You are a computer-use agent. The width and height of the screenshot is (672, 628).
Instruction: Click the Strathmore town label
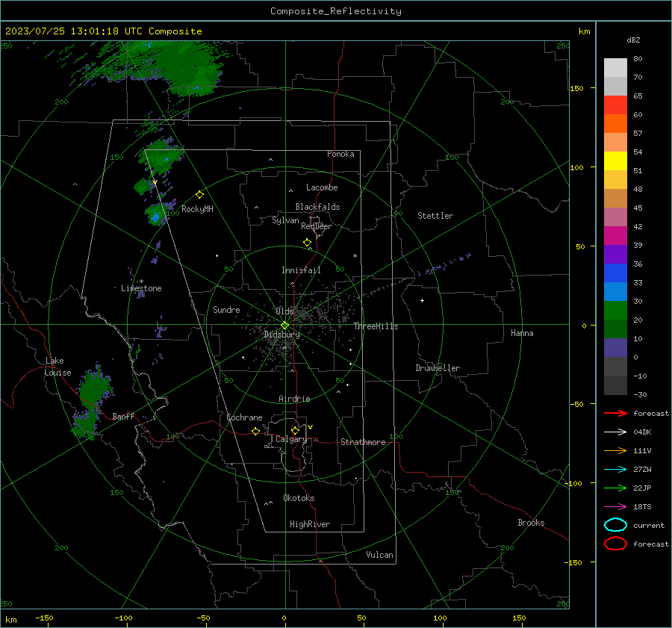(x=363, y=442)
